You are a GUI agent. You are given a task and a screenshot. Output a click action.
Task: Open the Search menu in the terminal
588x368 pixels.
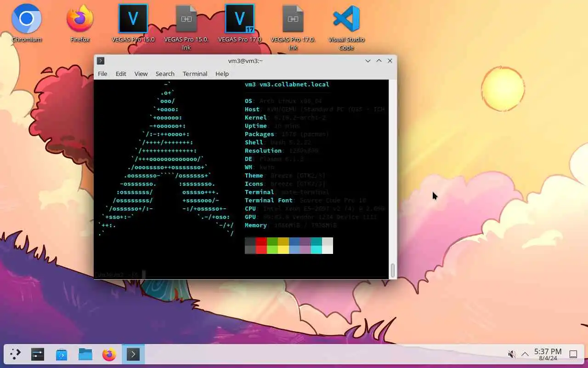[165, 74]
